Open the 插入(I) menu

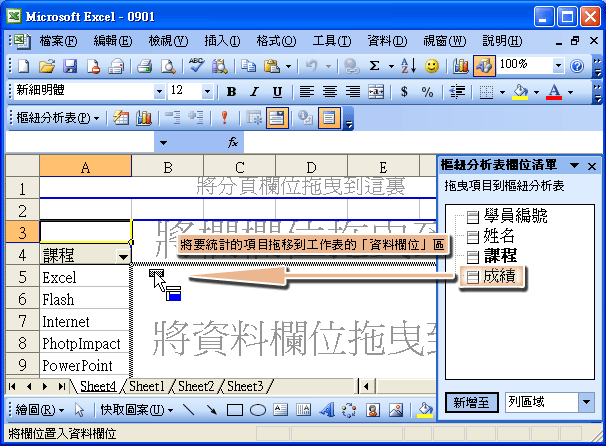222,41
